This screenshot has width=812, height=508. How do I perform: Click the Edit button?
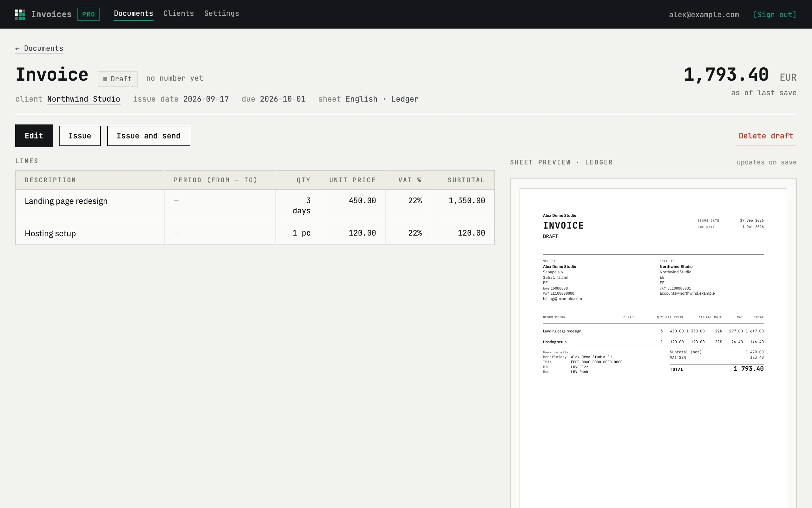(34, 136)
